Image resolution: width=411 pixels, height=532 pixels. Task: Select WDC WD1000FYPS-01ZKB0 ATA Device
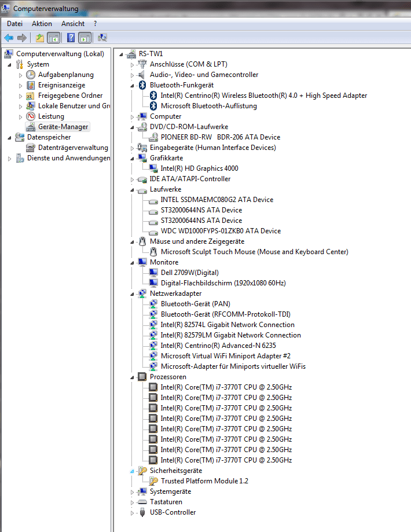click(x=221, y=231)
